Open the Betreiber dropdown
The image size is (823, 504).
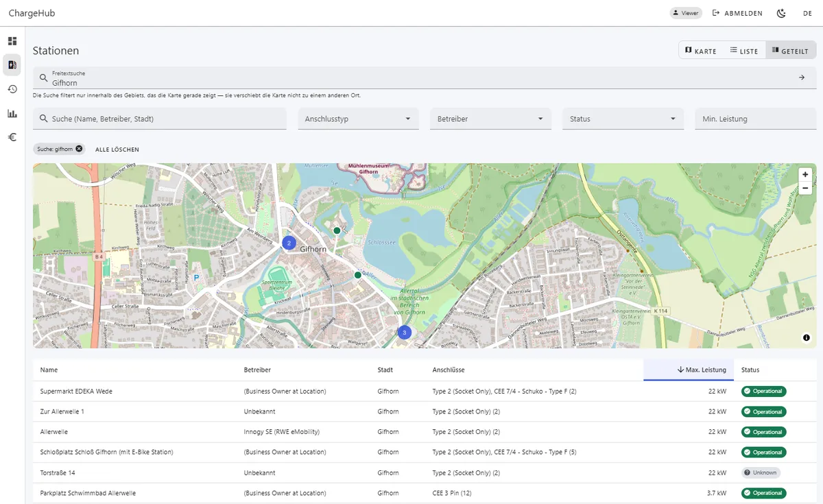click(x=490, y=119)
